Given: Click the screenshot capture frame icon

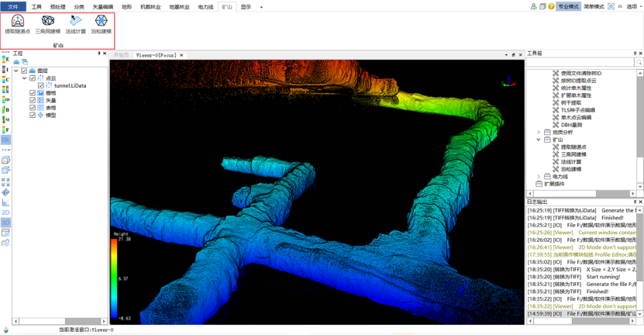Looking at the screenshot, I should 611,6.
